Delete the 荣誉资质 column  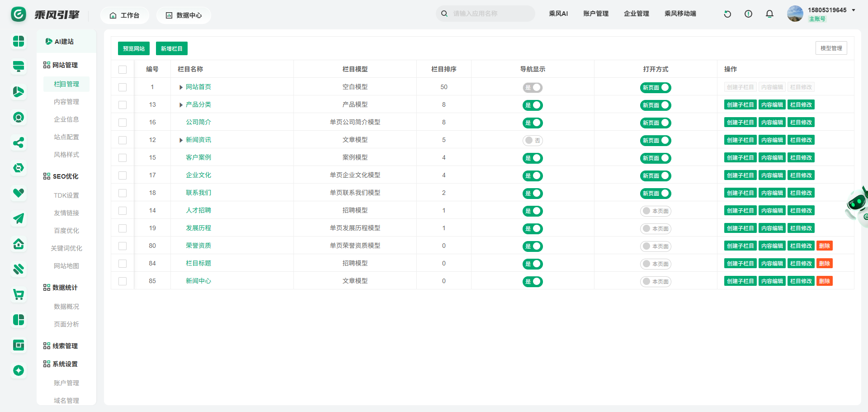pyautogui.click(x=824, y=246)
